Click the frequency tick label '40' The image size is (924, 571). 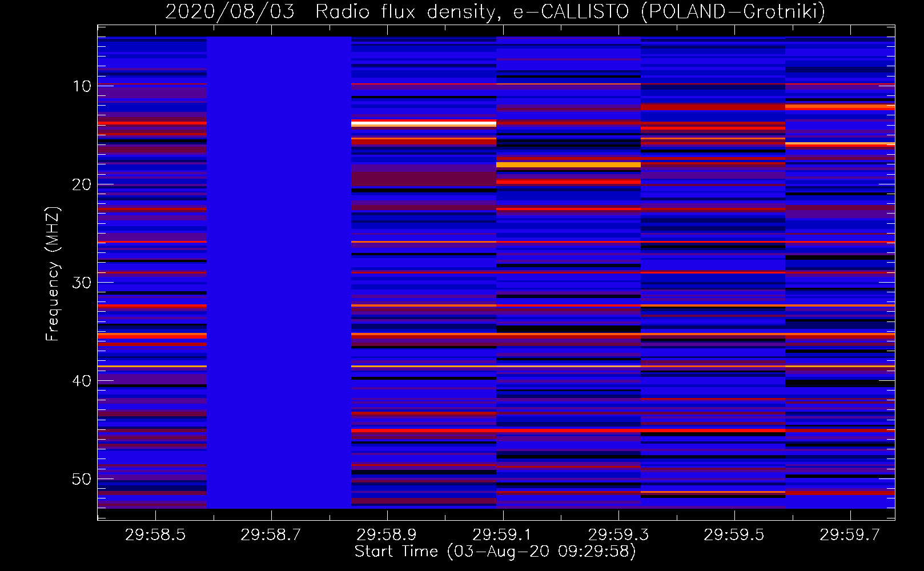pos(82,381)
